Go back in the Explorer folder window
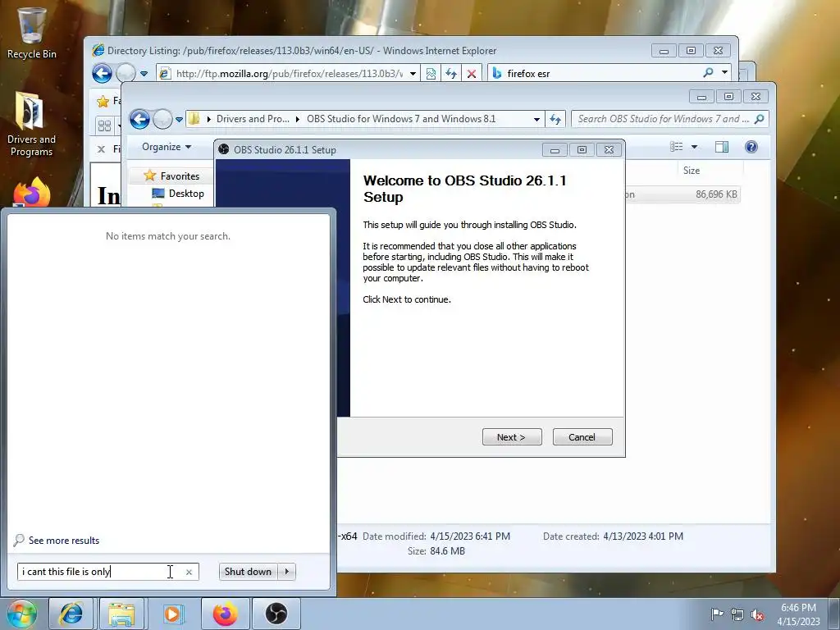The height and width of the screenshot is (630, 840). point(139,119)
